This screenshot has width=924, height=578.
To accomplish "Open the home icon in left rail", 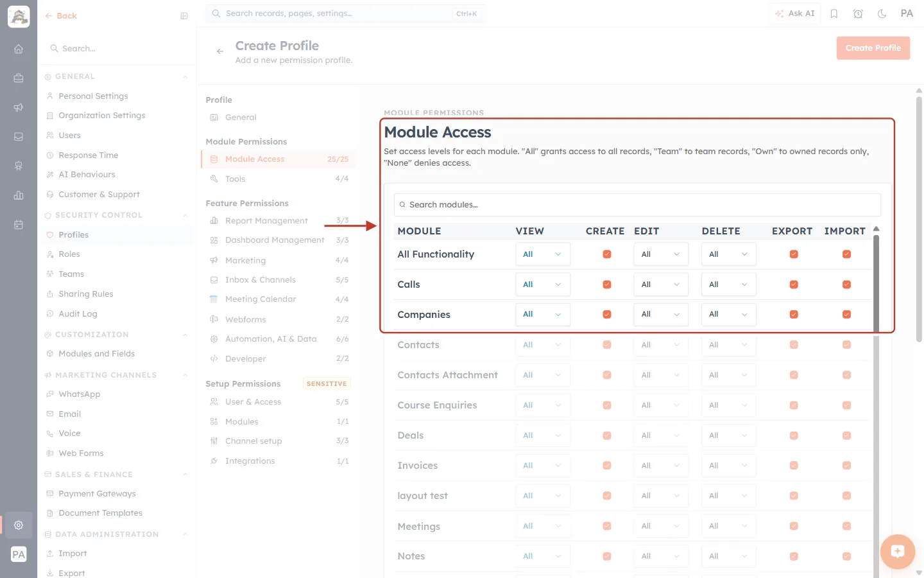I will [19, 49].
